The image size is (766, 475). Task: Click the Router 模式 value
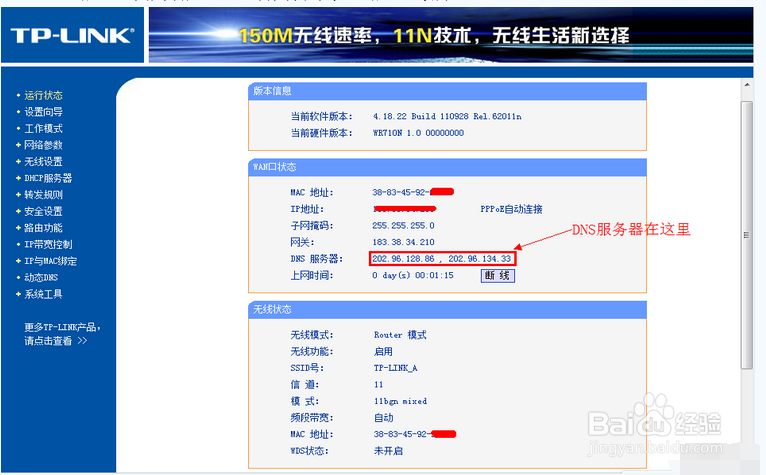400,335
